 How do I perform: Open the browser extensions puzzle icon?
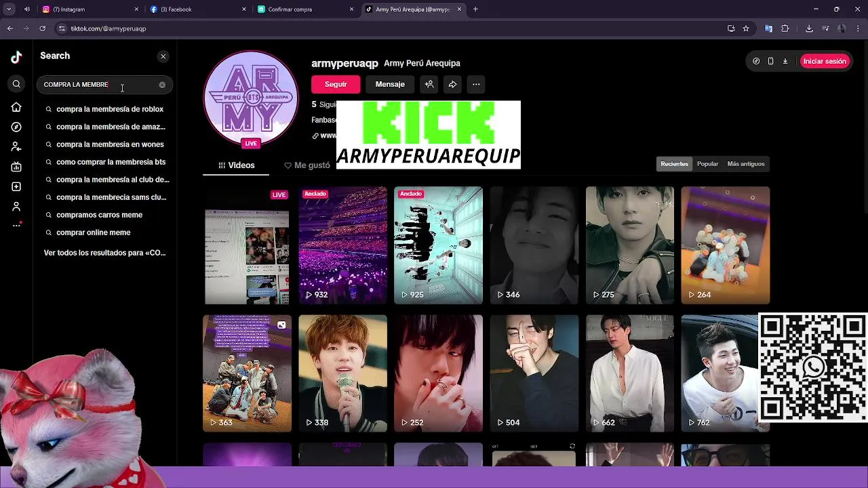click(785, 28)
